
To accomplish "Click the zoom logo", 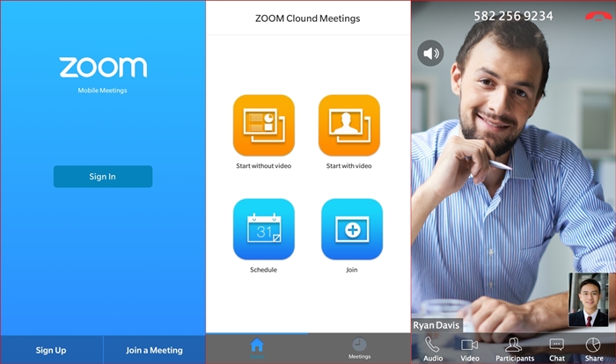I will pos(103,67).
